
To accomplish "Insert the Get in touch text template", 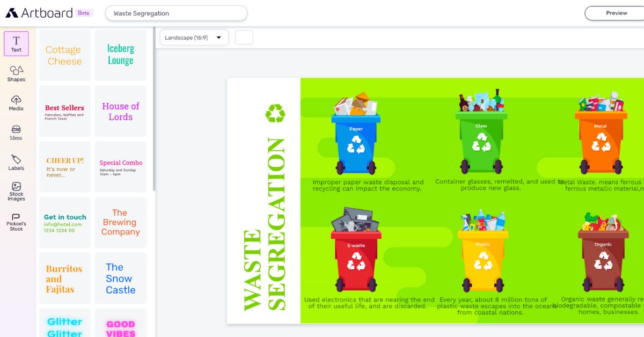I will point(65,223).
